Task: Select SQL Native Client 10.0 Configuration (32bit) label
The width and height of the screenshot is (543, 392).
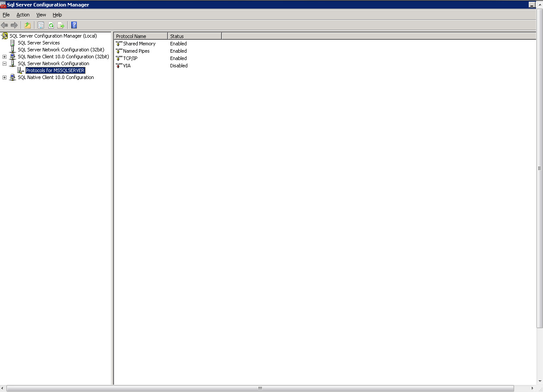Action: pos(63,57)
